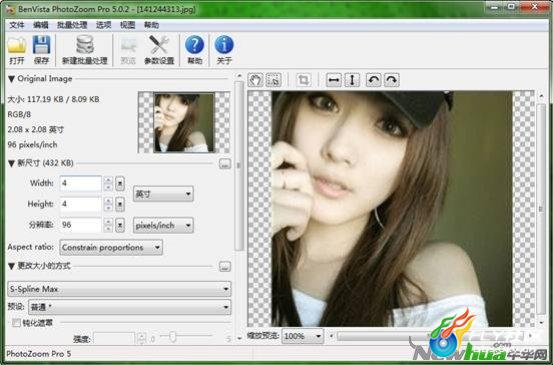The image size is (553, 365).
Task: Select the crop tool
Action: pos(303,80)
